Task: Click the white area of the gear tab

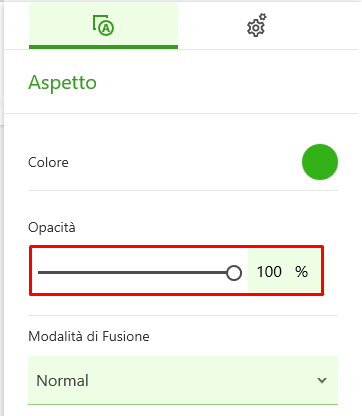Action: [x=257, y=25]
